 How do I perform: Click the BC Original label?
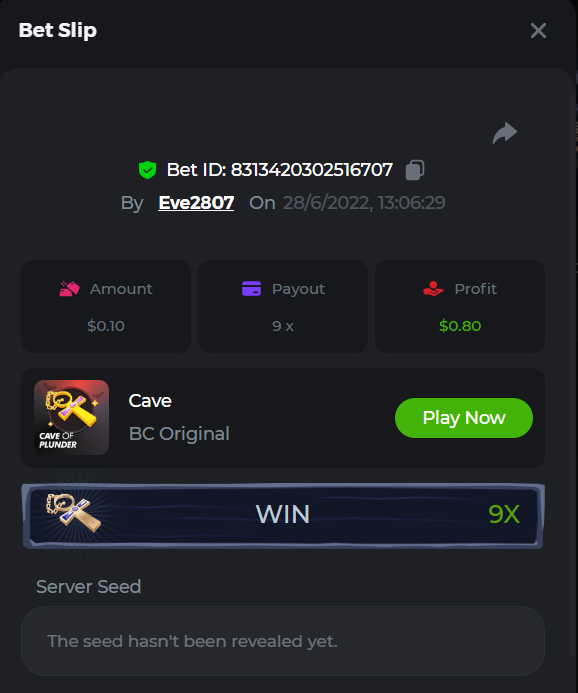click(x=179, y=434)
